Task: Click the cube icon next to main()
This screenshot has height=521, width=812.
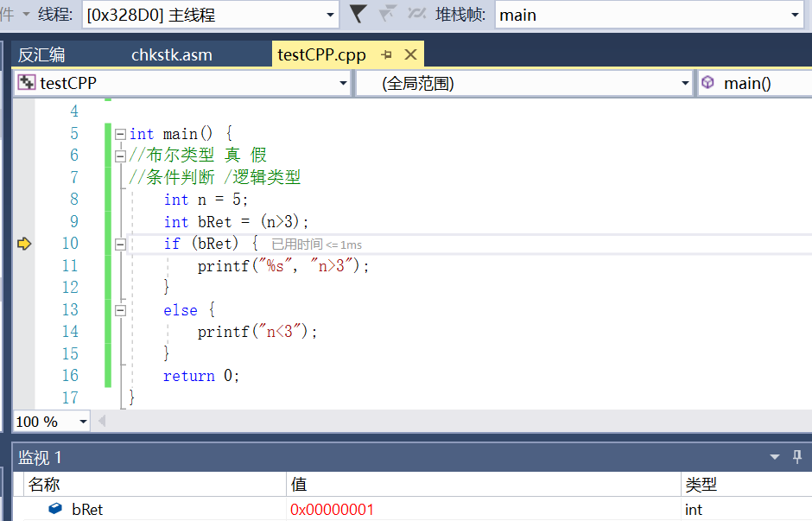Action: coord(707,83)
